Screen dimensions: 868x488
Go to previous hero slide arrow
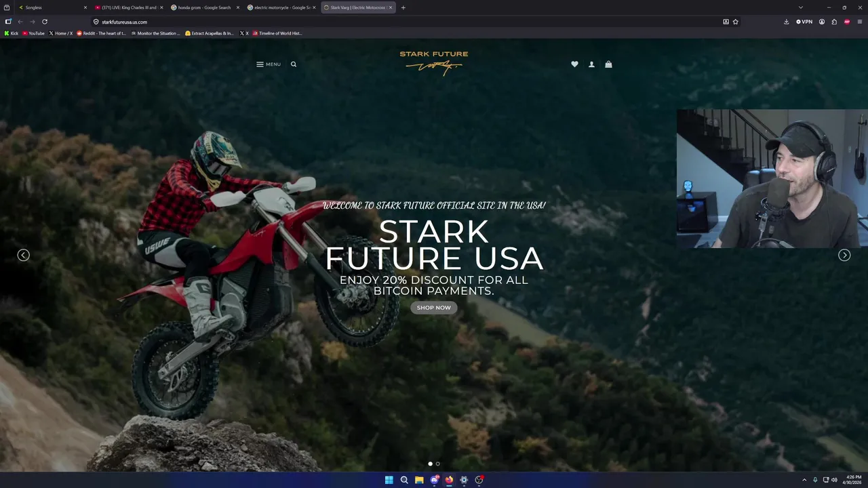23,256
